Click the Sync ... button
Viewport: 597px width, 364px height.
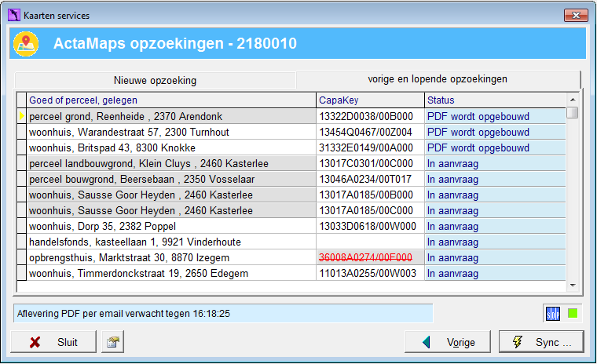tap(541, 342)
